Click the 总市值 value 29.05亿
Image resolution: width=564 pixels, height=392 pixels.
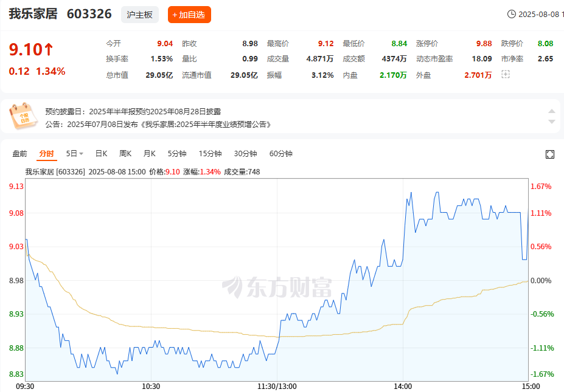[159, 75]
